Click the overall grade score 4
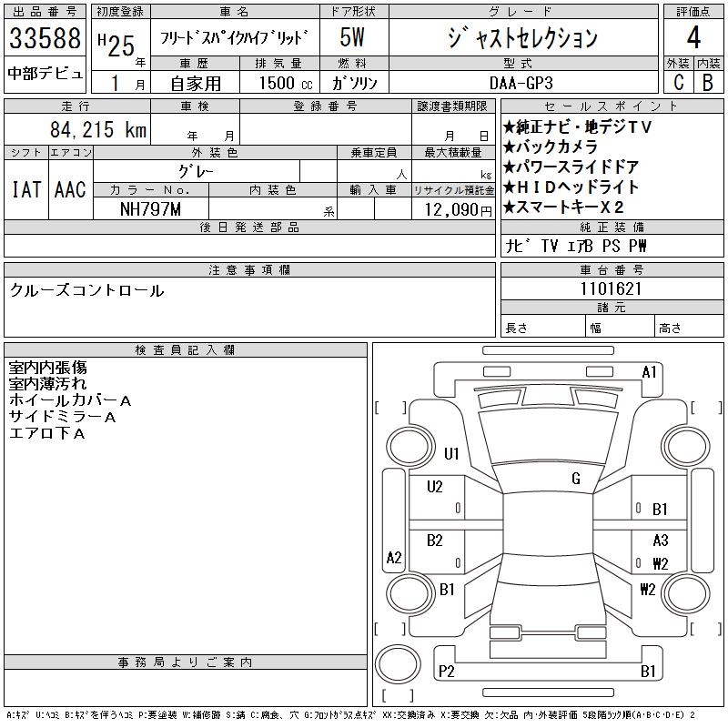Viewport: 728px width, 728px height. [x=693, y=38]
